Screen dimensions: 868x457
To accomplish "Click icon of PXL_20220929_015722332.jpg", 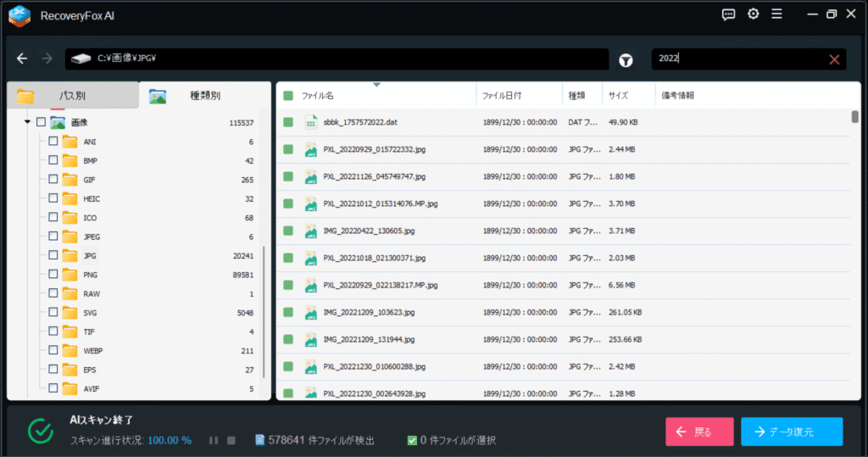I will pos(311,149).
